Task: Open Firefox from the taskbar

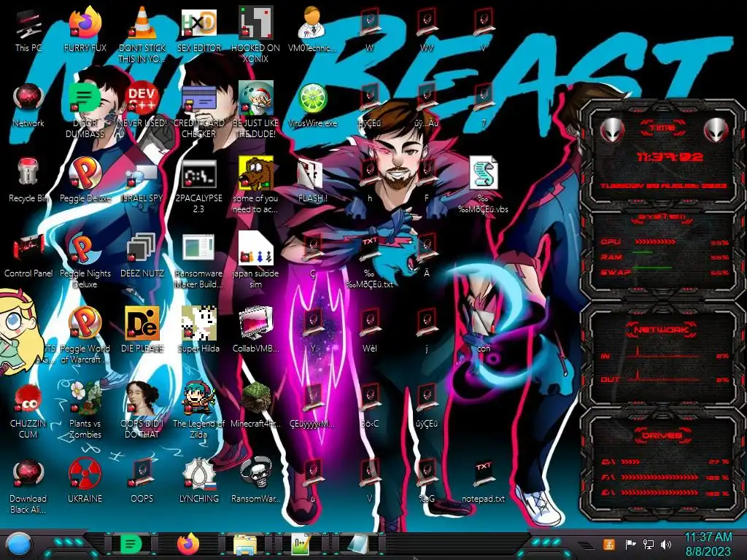Action: click(188, 544)
